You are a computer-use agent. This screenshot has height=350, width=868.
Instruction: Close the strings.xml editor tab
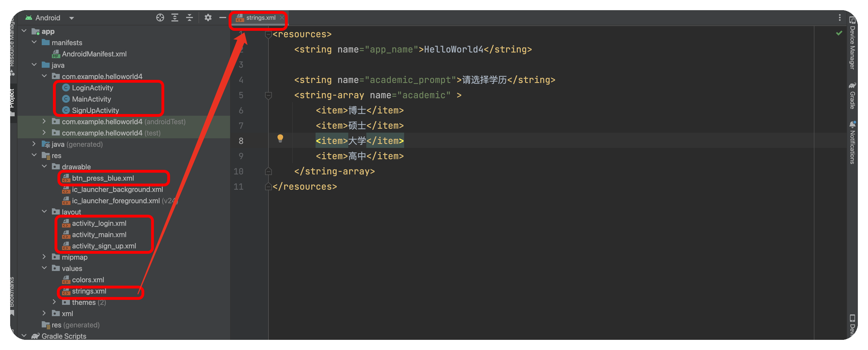tap(282, 17)
